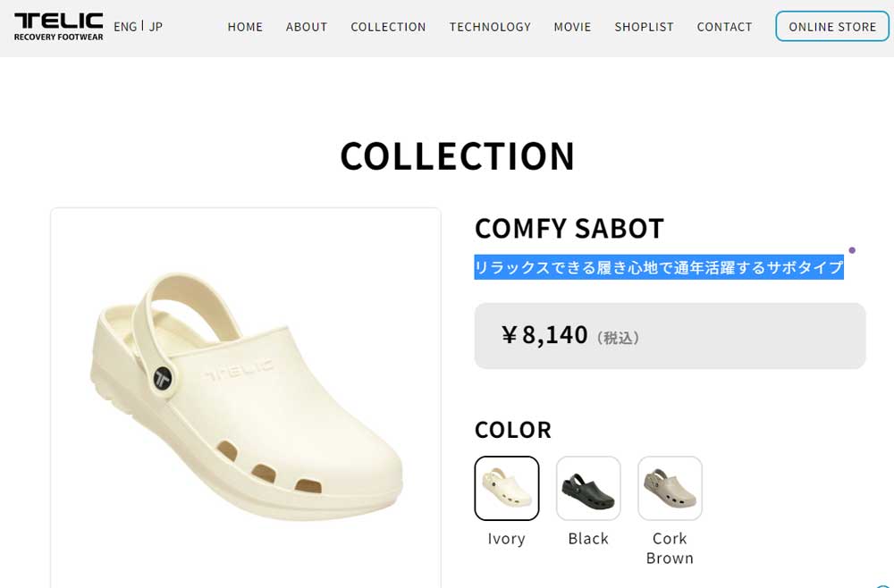Screen dimensions: 894x588
Task: Click the Ivory color name label
Action: pos(507,539)
